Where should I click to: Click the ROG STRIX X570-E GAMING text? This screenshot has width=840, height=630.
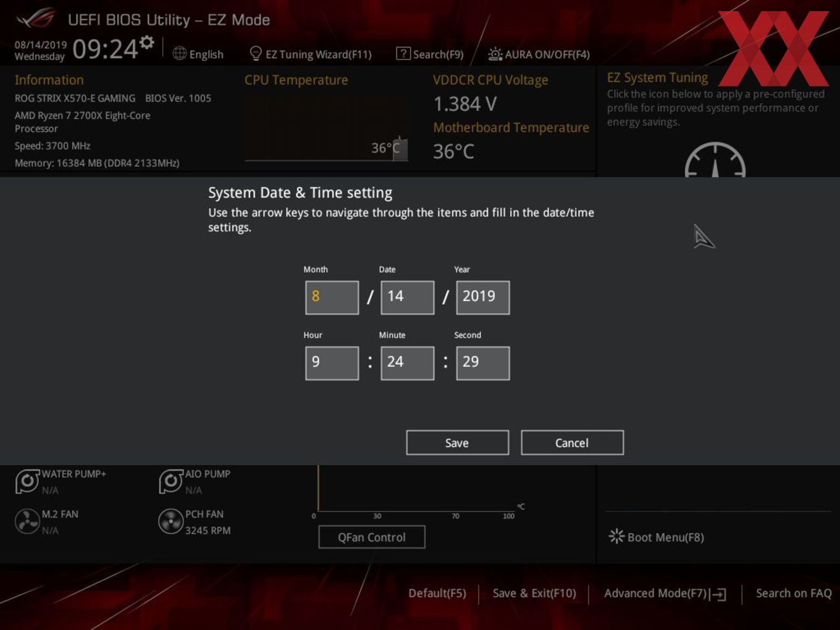point(75,98)
